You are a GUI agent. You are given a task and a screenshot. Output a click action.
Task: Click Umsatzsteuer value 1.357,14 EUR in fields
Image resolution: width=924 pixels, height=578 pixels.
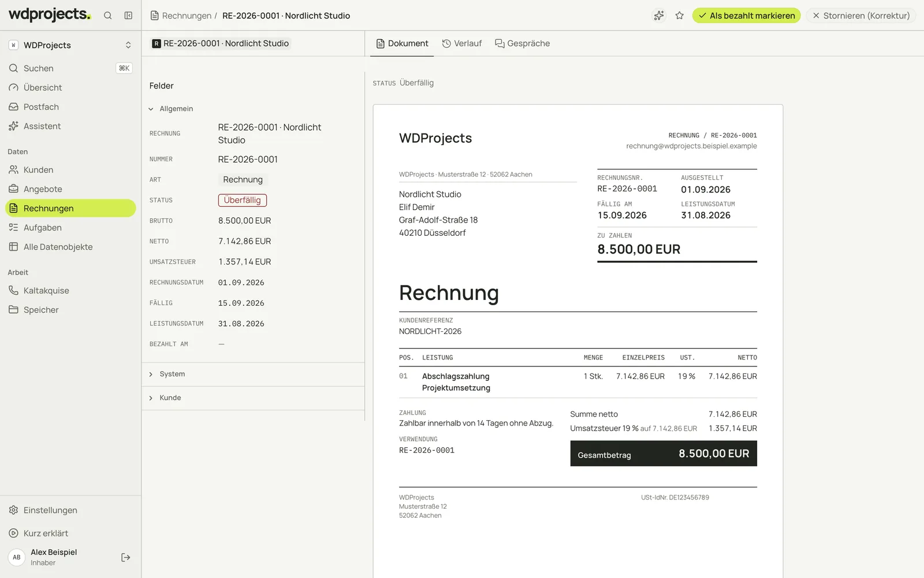pos(244,262)
